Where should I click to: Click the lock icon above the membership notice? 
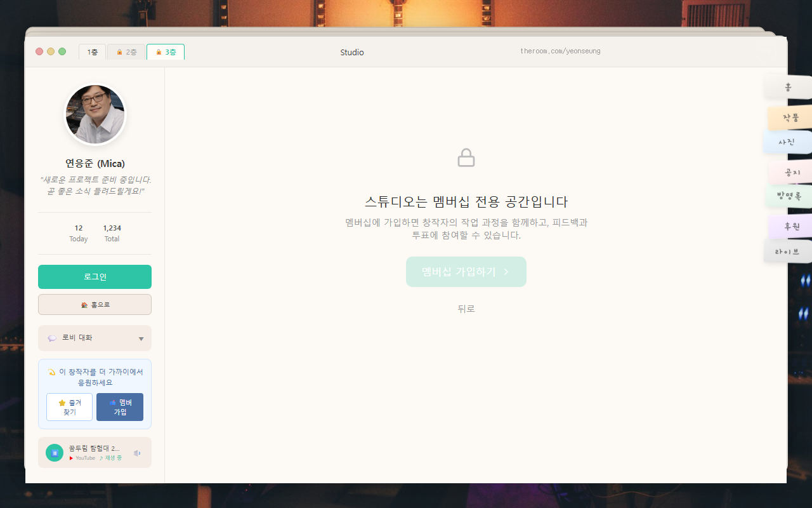point(466,157)
